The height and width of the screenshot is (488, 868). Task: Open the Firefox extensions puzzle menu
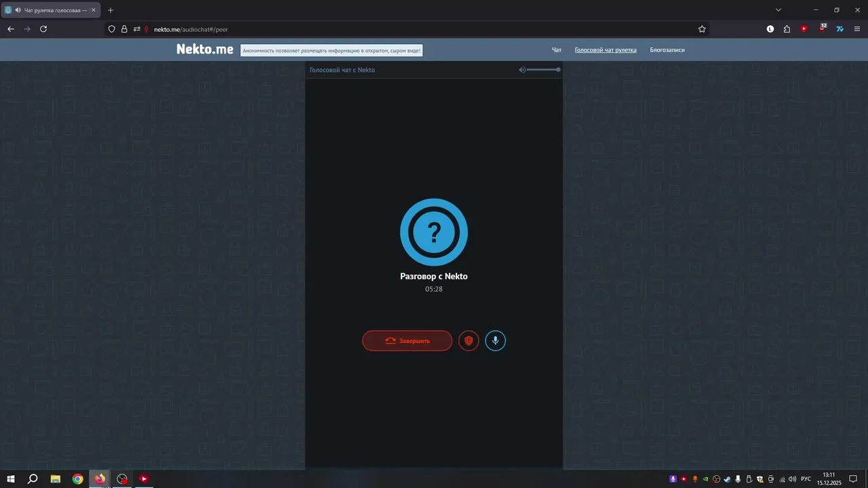point(787,29)
